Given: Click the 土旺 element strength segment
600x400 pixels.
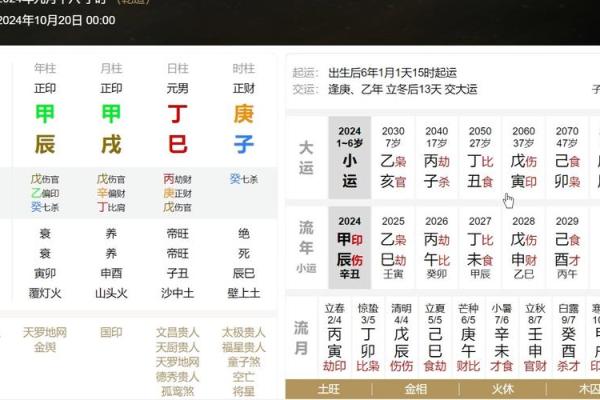Looking at the screenshot, I should pyautogui.click(x=329, y=389).
